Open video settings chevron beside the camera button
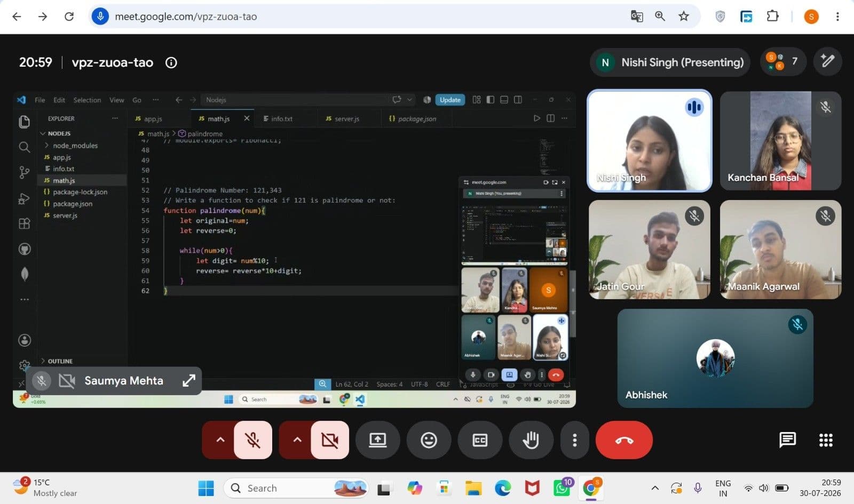Screen dimensions: 854x504 point(297,440)
